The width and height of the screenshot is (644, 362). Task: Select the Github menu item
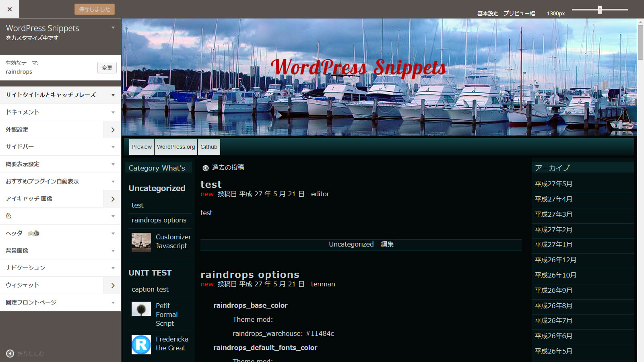tap(209, 147)
